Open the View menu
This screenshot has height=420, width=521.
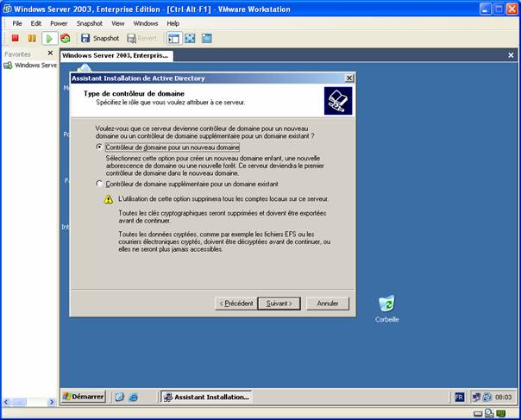[117, 23]
